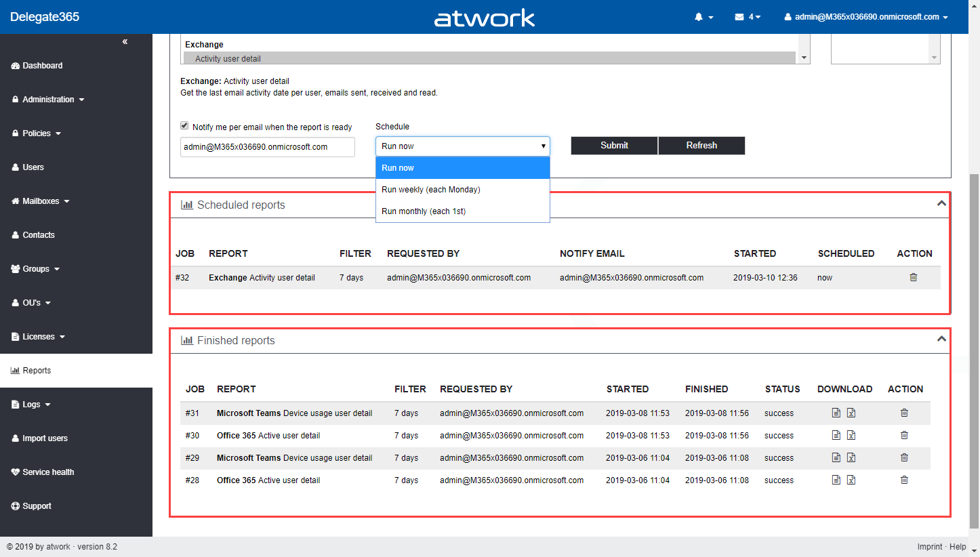Click the Refresh button
Screen dimensions: 980x557
(701, 146)
